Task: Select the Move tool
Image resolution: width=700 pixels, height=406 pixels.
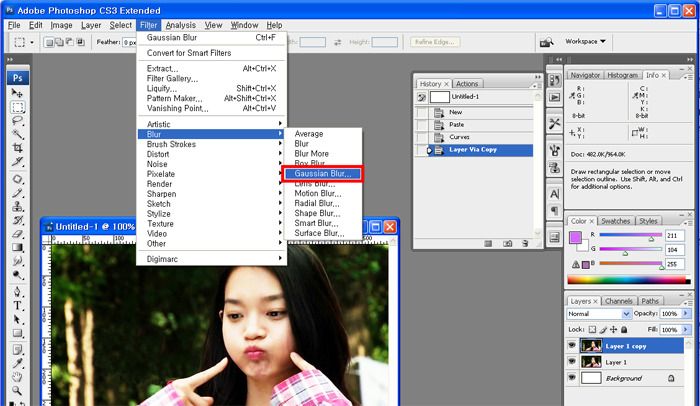Action: pyautogui.click(x=17, y=93)
